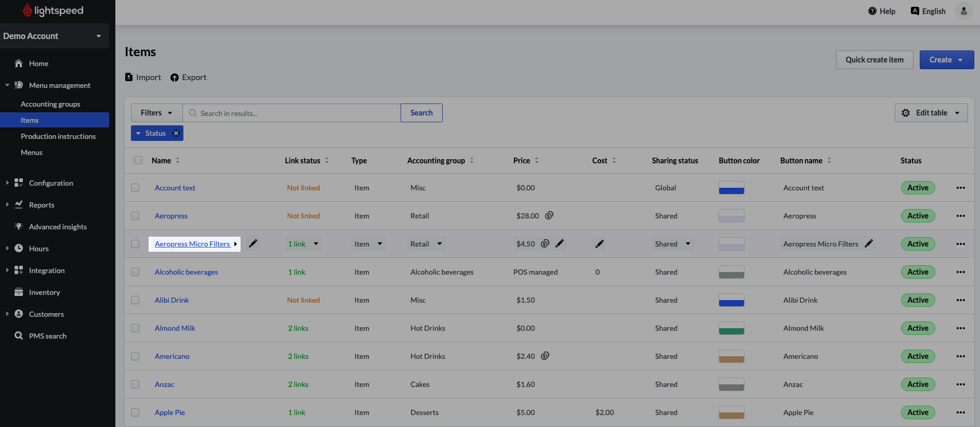Click the Americano button color swatch
The height and width of the screenshot is (427, 980).
click(731, 356)
